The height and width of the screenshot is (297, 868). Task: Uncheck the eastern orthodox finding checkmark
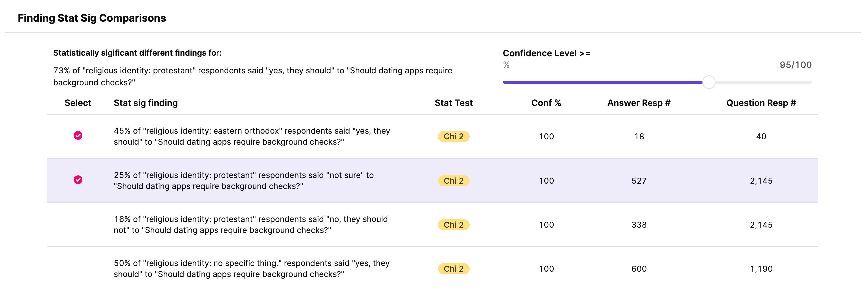[78, 136]
